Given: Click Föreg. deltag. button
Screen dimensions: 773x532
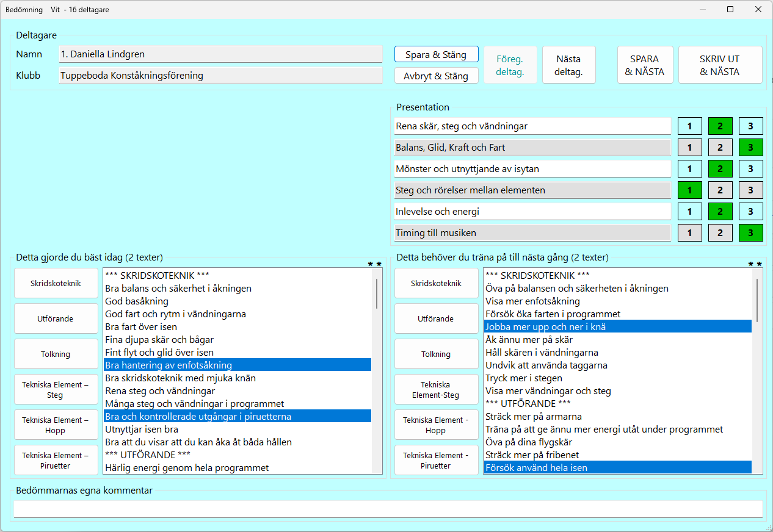Looking at the screenshot, I should 510,65.
